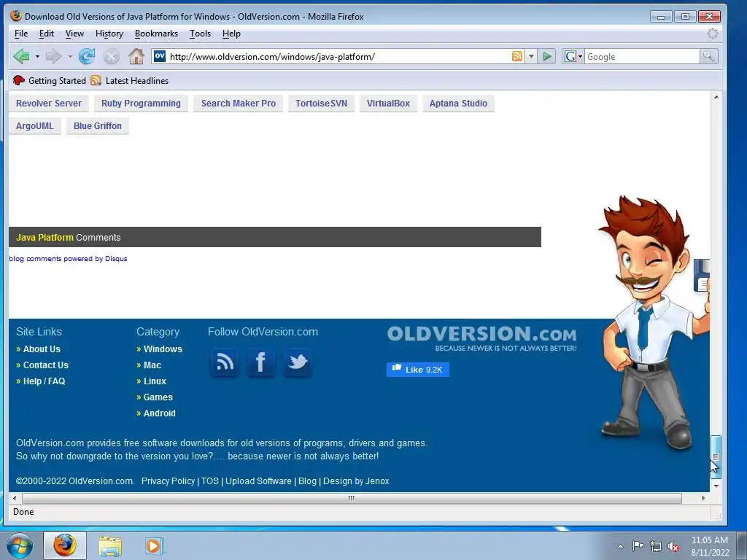Click the VirtualBox tag
This screenshot has height=560, width=747.
coord(388,104)
